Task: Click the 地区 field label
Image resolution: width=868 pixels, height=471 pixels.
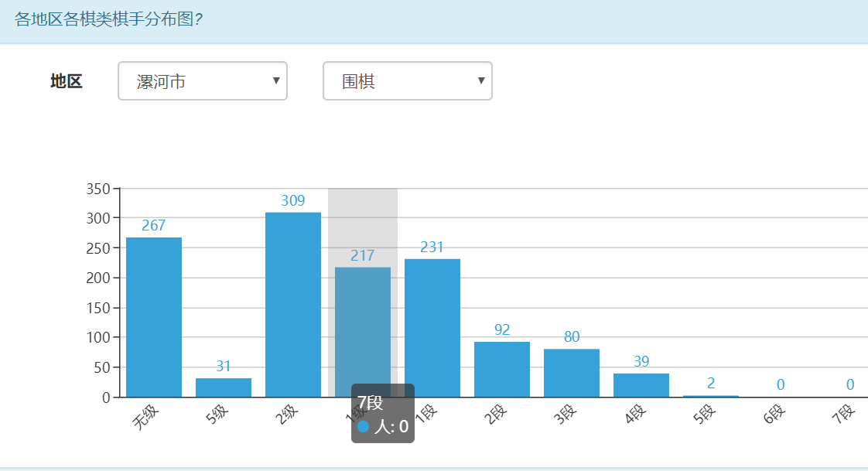Action: click(x=67, y=81)
